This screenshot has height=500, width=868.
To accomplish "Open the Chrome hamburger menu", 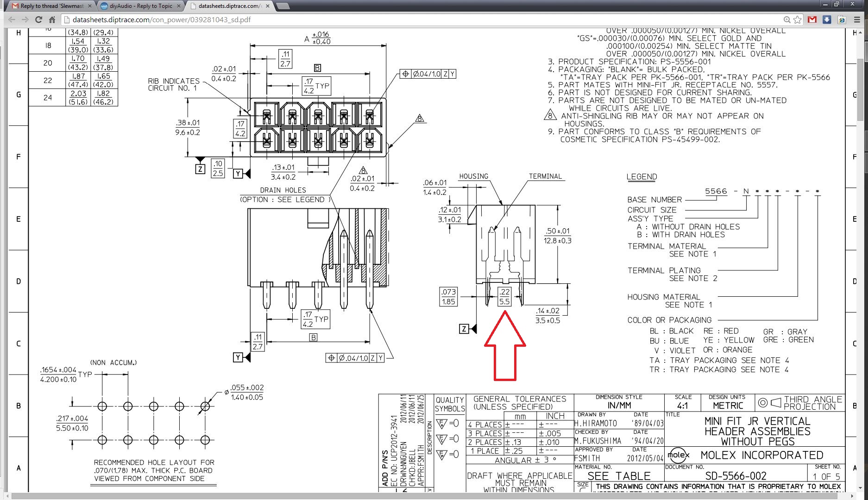I will coord(857,19).
